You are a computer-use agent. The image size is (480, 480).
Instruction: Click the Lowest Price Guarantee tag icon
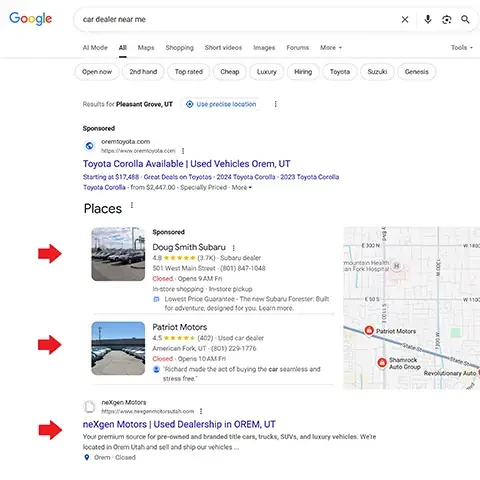(x=156, y=299)
